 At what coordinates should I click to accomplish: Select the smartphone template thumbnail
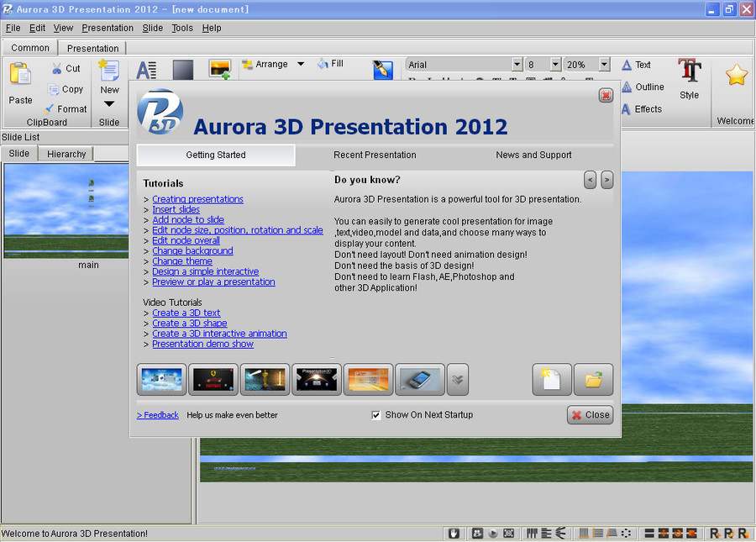tap(419, 380)
